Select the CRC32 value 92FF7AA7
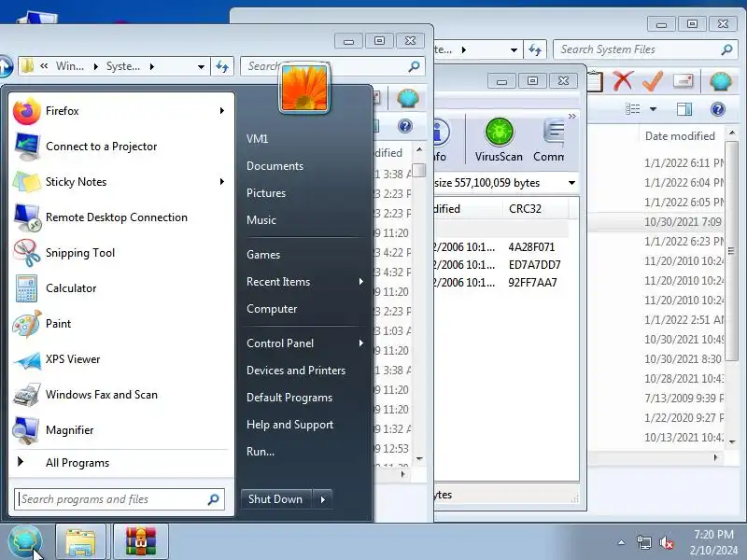 [x=532, y=283]
